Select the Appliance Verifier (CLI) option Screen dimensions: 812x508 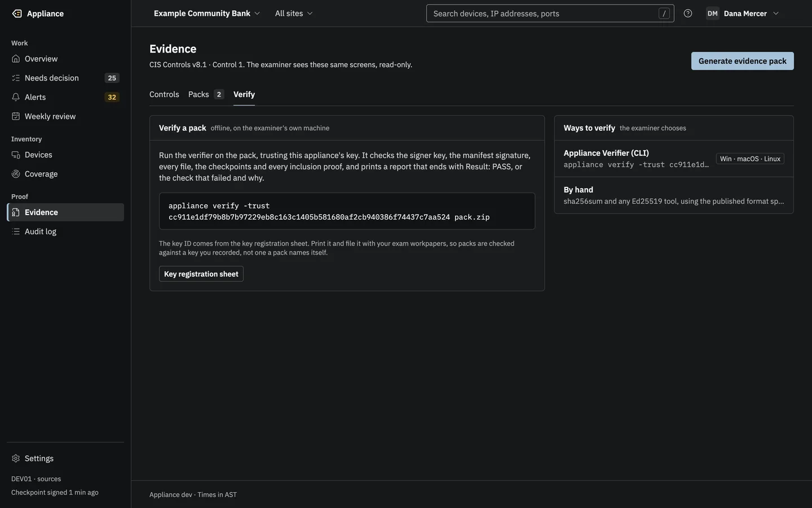pos(674,159)
